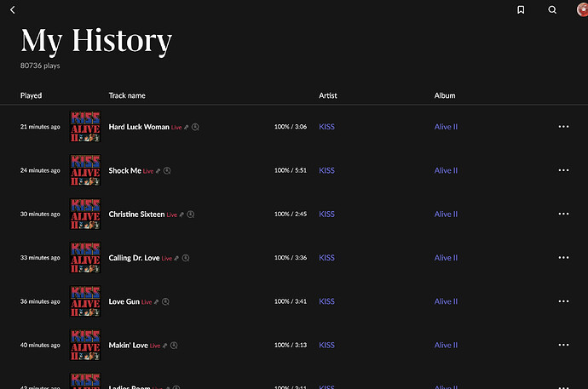
Task: Select the track title Shock Me
Action: tap(125, 171)
